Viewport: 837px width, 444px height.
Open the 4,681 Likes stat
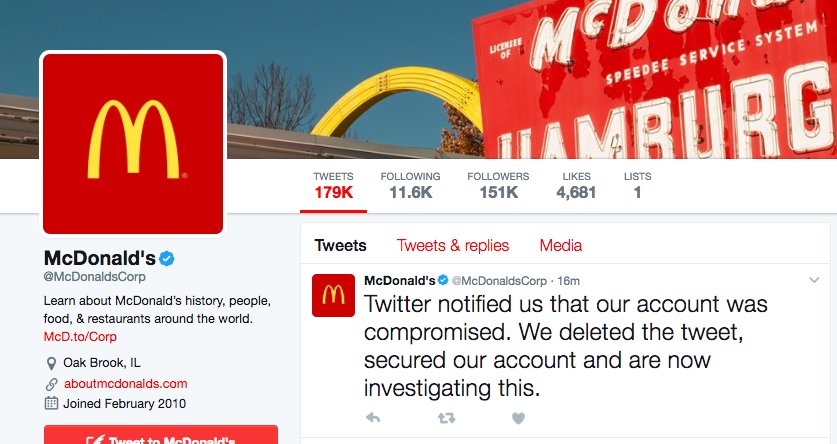[576, 186]
